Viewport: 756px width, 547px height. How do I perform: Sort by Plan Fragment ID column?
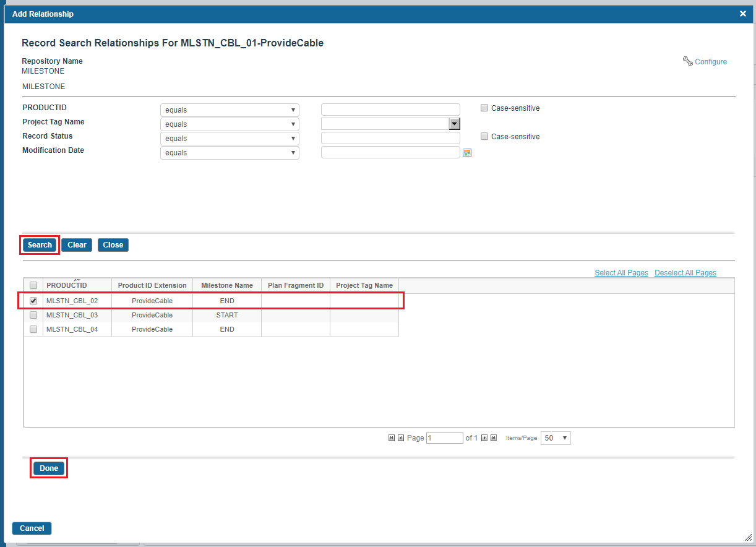(x=296, y=285)
